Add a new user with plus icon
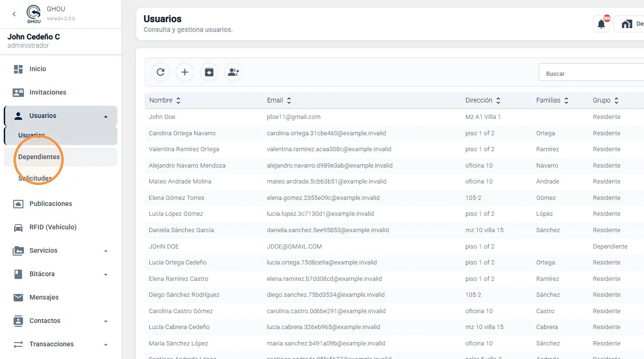The image size is (644, 359). (185, 72)
